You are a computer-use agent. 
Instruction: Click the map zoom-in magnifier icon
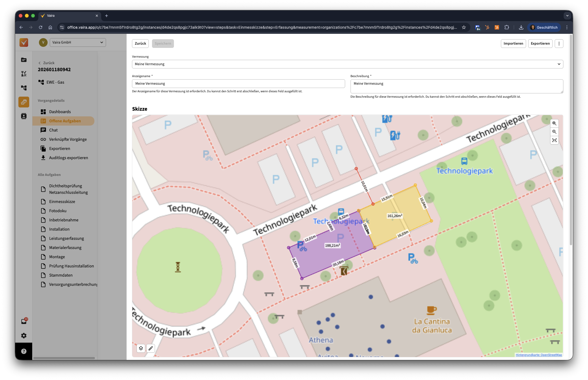(x=554, y=123)
